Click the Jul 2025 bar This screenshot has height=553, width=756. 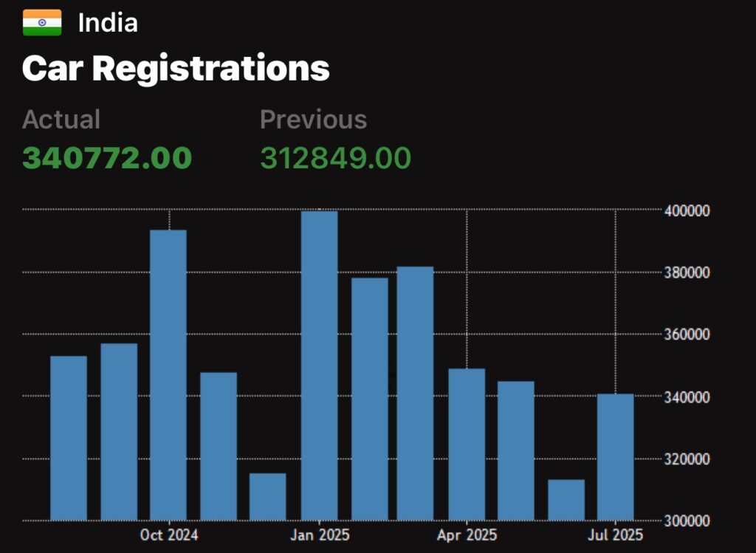pyautogui.click(x=615, y=457)
